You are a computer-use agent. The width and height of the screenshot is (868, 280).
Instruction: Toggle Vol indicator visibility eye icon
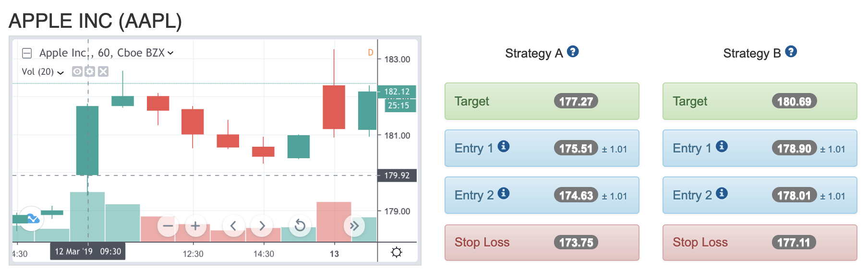pos(77,71)
